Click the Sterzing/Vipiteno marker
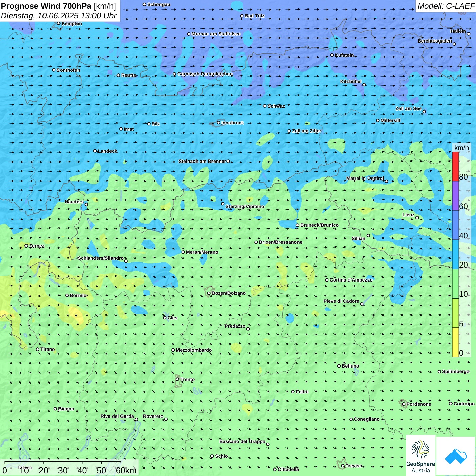Screen dimensions: 476x476 tap(223, 204)
